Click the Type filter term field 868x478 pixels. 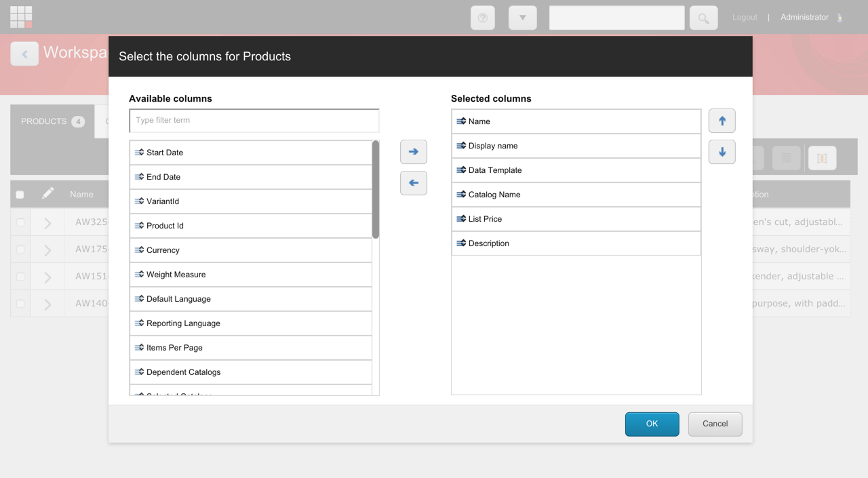pyautogui.click(x=254, y=121)
